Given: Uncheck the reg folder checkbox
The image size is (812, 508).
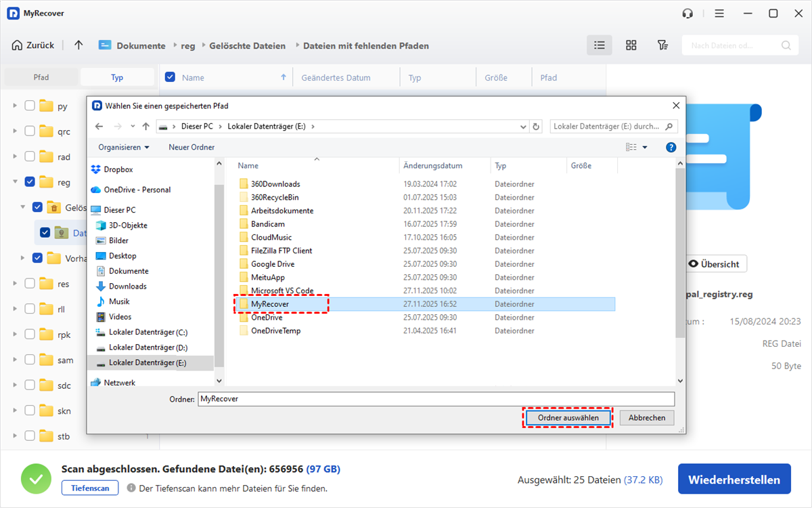Looking at the screenshot, I should (30, 182).
